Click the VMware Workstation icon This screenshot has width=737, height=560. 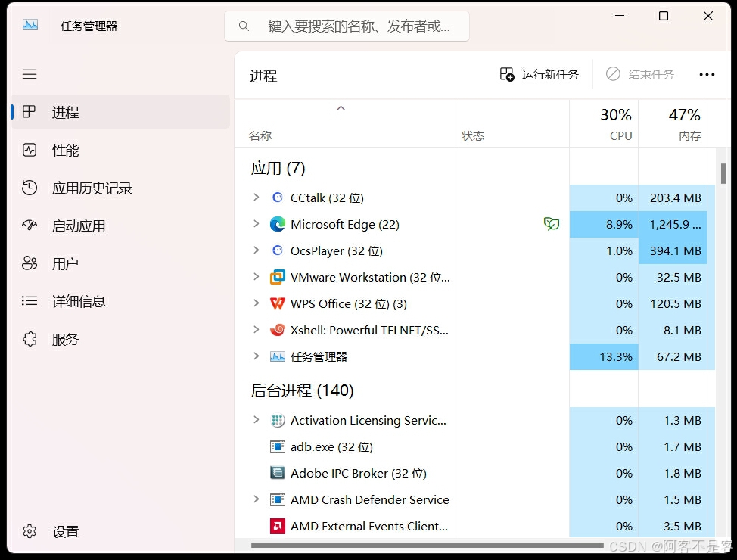click(277, 277)
